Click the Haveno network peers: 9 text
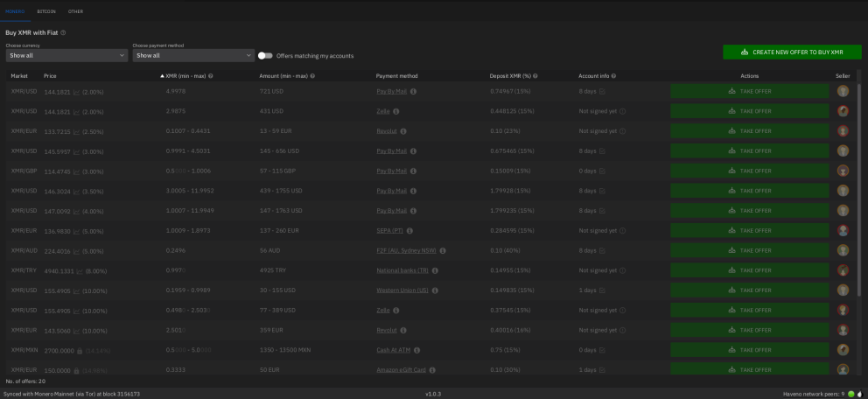The height and width of the screenshot is (399, 868). [x=814, y=394]
